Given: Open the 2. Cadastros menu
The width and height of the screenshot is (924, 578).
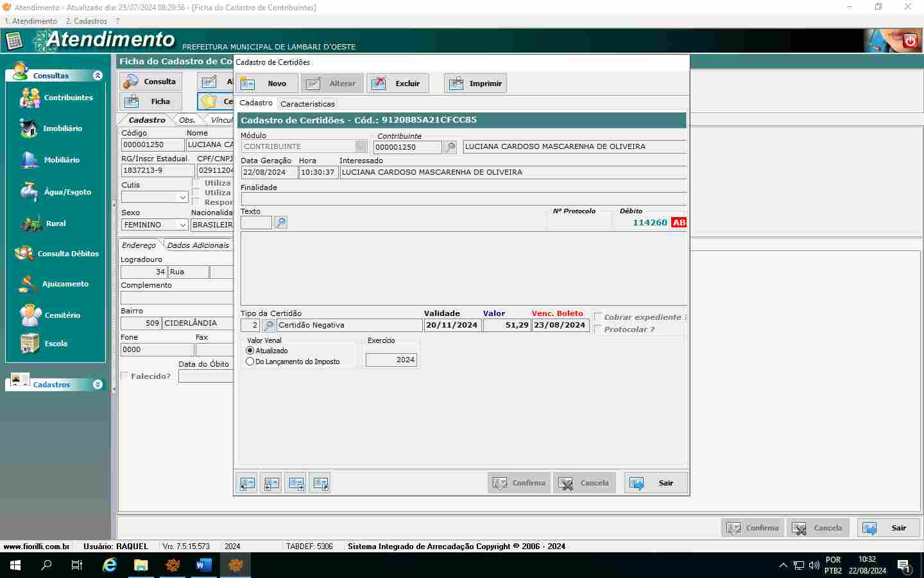Looking at the screenshot, I should [87, 21].
